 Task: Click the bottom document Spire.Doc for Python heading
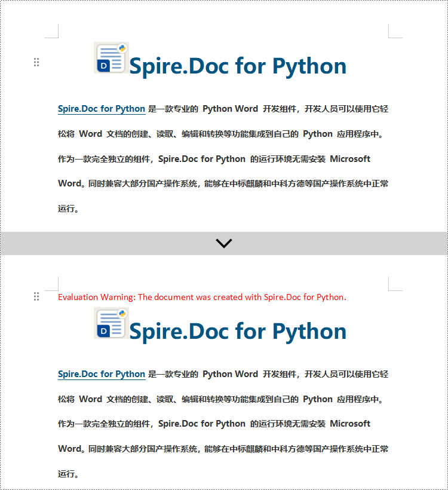238,331
